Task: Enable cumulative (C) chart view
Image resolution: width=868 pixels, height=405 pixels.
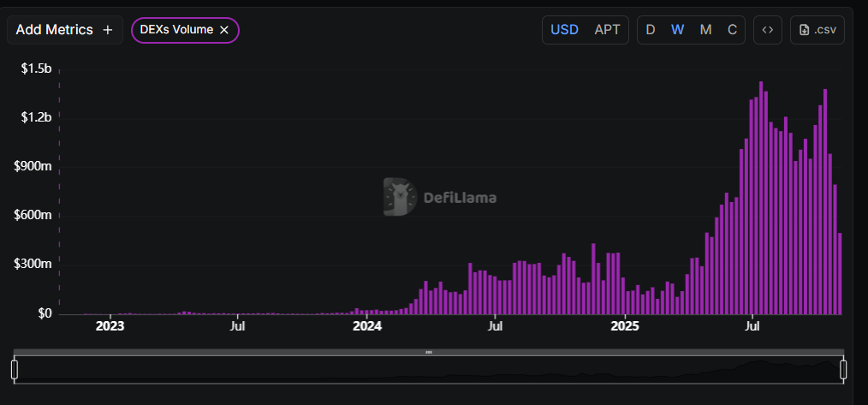Action: tap(732, 30)
